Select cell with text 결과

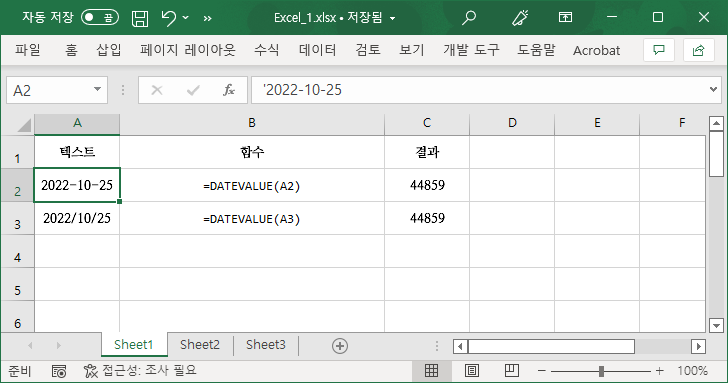[427, 152]
